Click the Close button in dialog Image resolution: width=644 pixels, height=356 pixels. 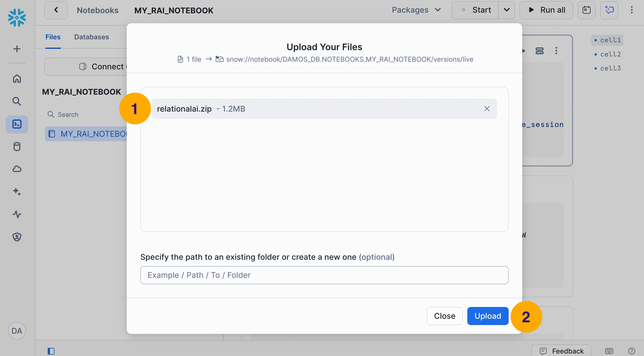[x=445, y=316]
